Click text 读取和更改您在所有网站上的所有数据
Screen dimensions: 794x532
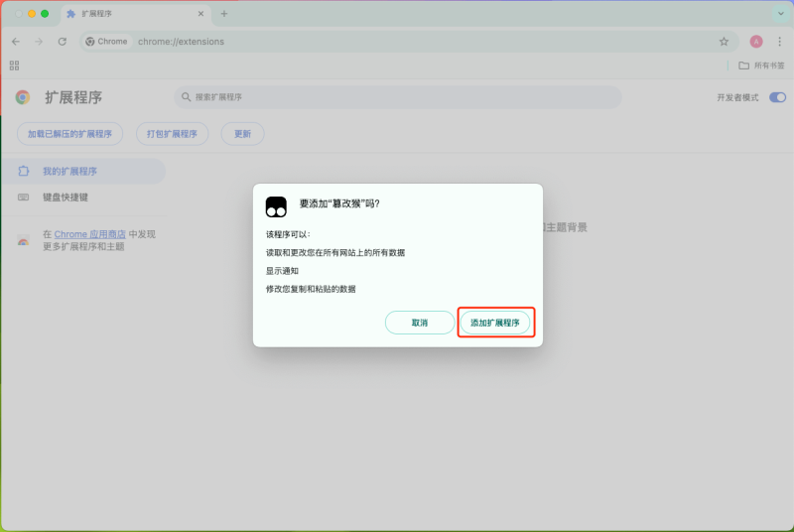tap(335, 252)
